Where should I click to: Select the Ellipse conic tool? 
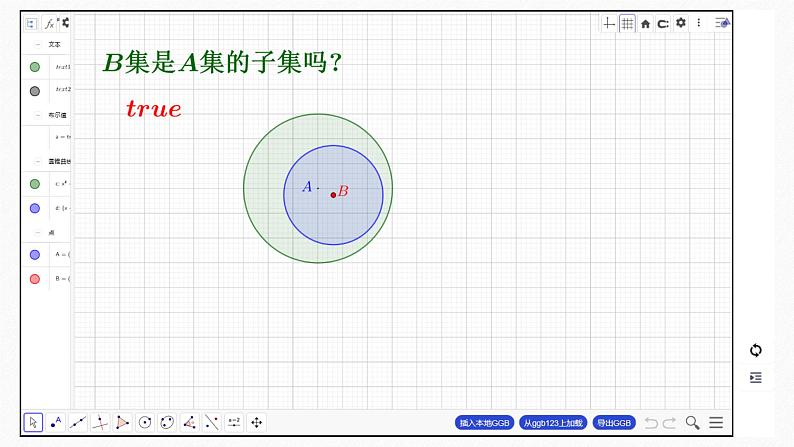(x=167, y=422)
